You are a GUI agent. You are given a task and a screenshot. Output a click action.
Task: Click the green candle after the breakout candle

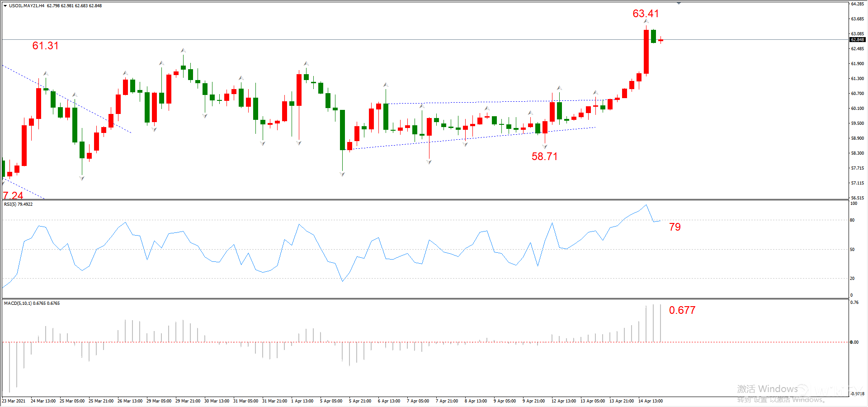click(x=654, y=36)
